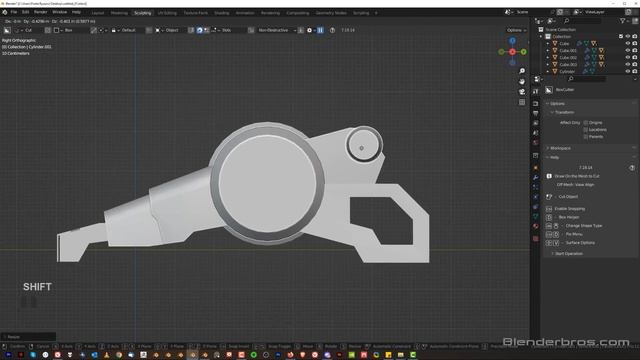This screenshot has height=360, width=640.
Task: Open the Non-Destructive behavior dropdown
Action: pyautogui.click(x=276, y=30)
